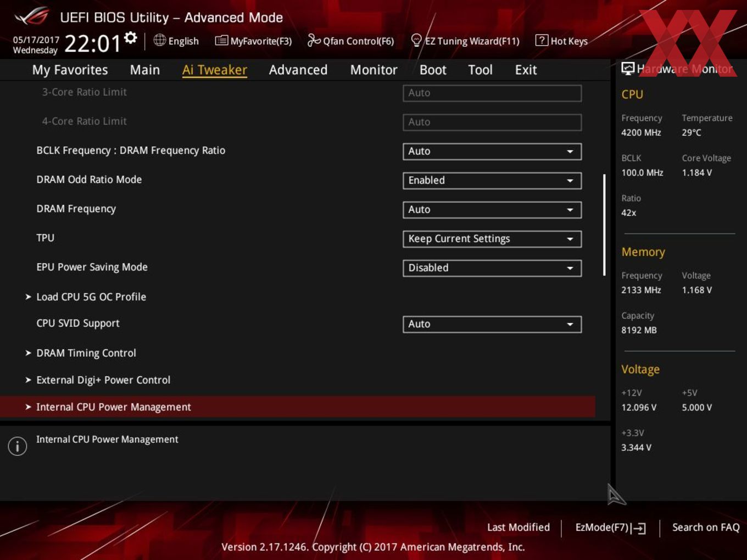Click the ROG logo icon
Screen dimensions: 747x560
pyautogui.click(x=32, y=16)
